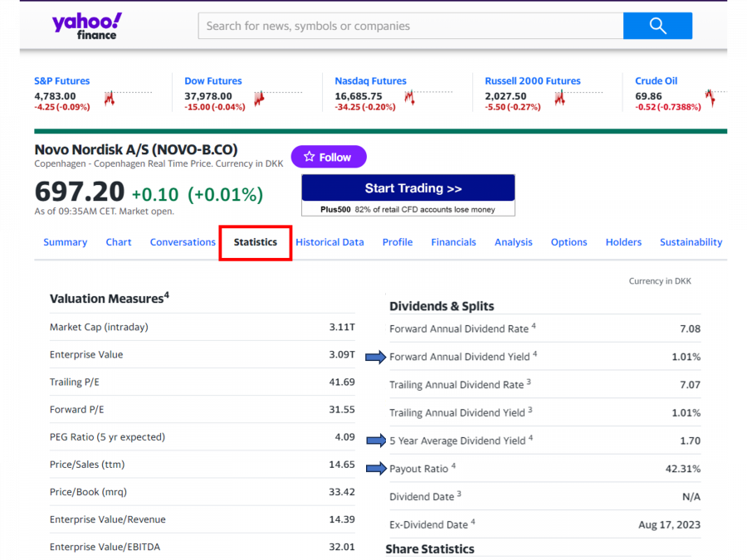Click the blue search magnifier button

[657, 26]
